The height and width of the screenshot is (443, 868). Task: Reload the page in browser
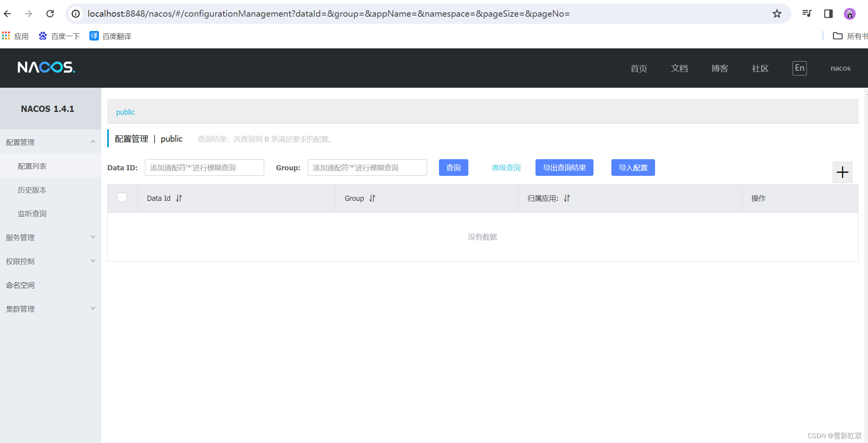[x=50, y=14]
